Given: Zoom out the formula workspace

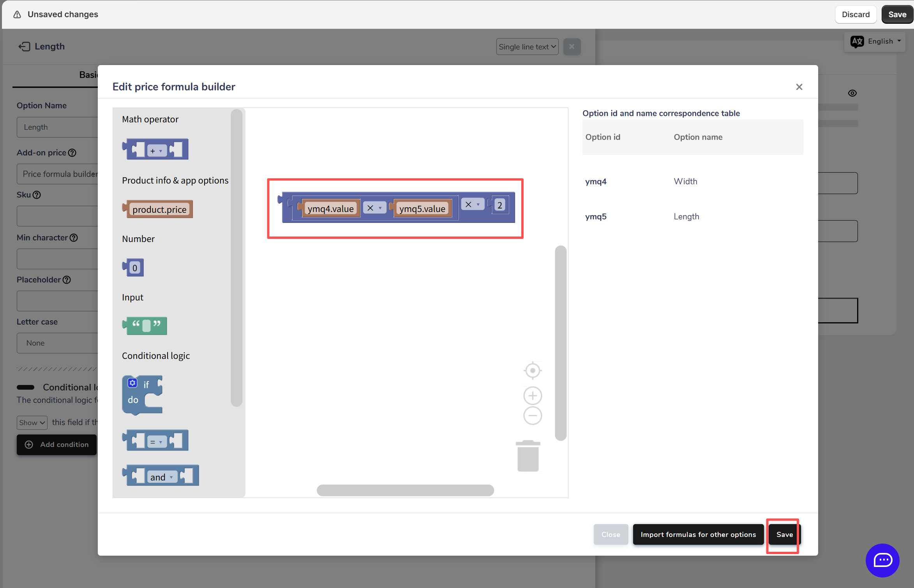Looking at the screenshot, I should tap(532, 416).
